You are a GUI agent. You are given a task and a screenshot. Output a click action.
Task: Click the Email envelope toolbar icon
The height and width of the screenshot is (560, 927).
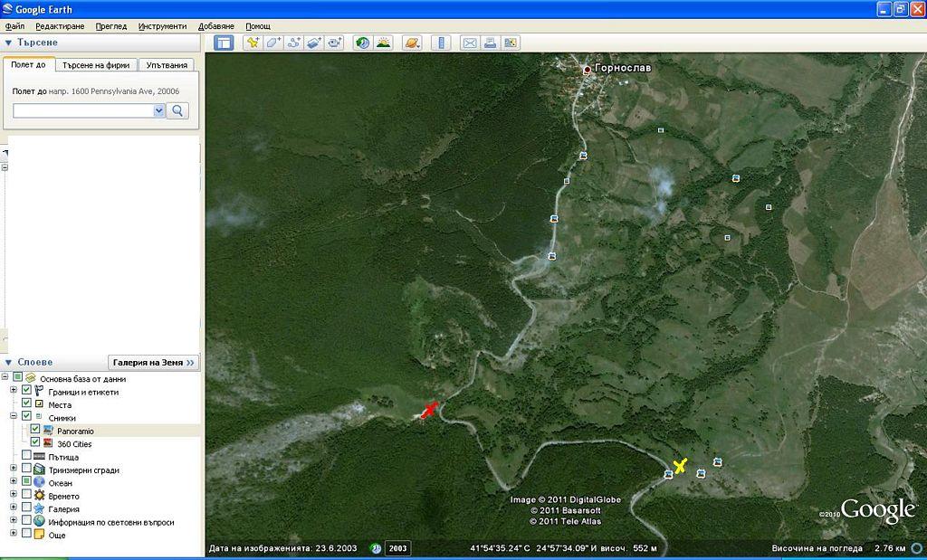(470, 43)
